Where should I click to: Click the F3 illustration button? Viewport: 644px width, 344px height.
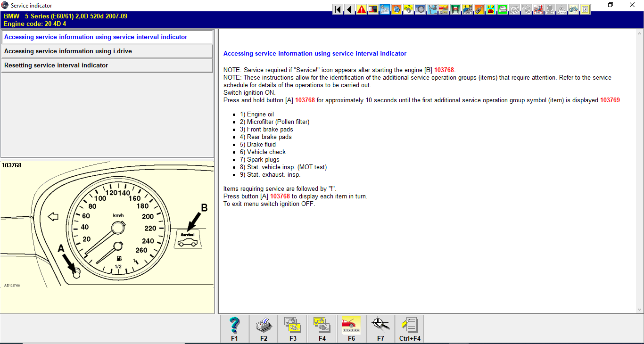pos(293,329)
